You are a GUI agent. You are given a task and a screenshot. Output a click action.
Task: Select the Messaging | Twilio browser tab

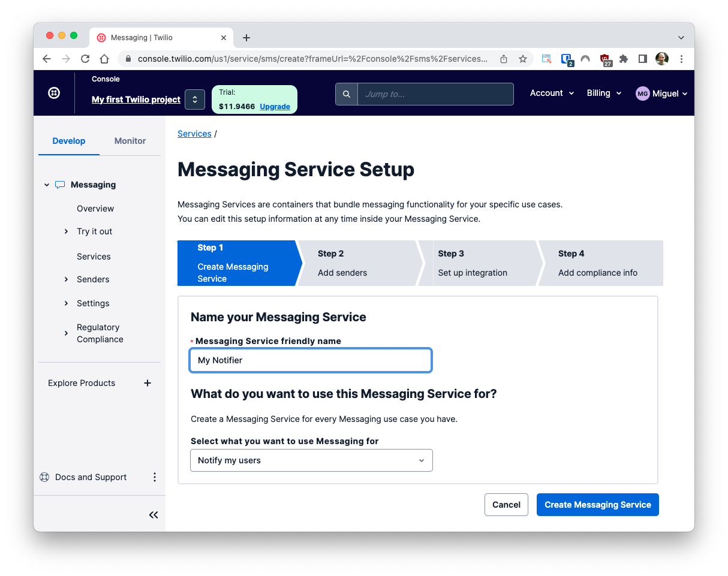click(161, 38)
